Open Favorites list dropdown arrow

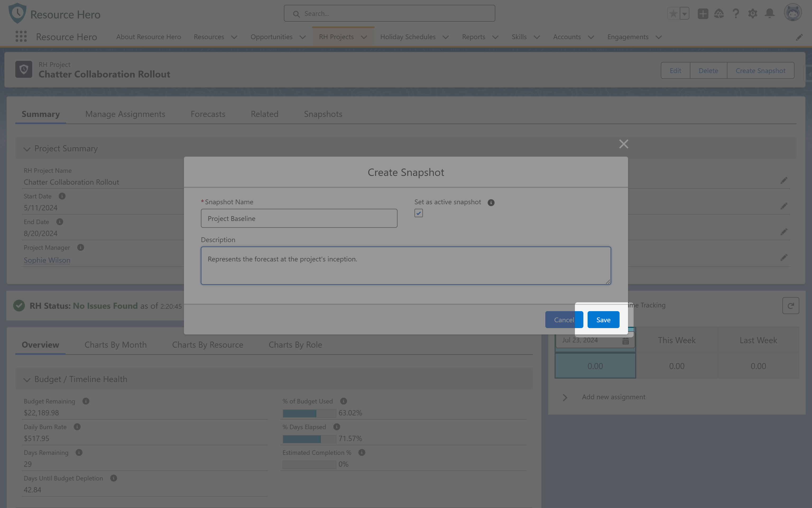(684, 13)
